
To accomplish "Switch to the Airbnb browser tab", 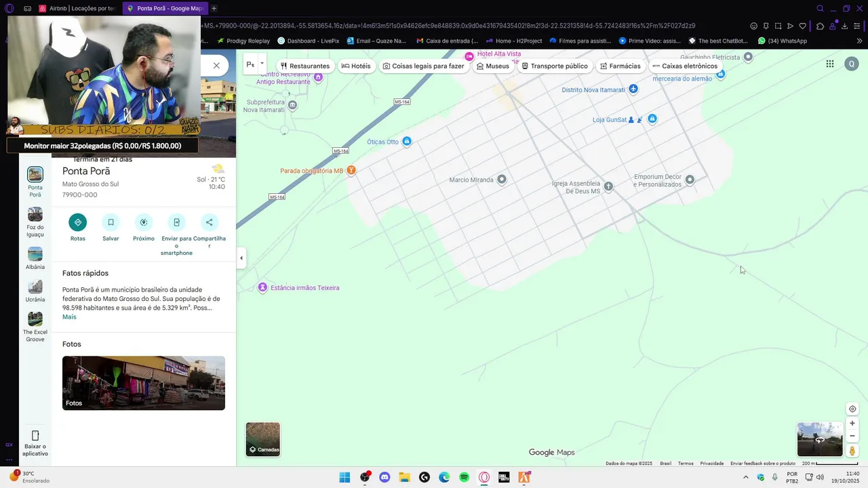I will (x=78, y=9).
